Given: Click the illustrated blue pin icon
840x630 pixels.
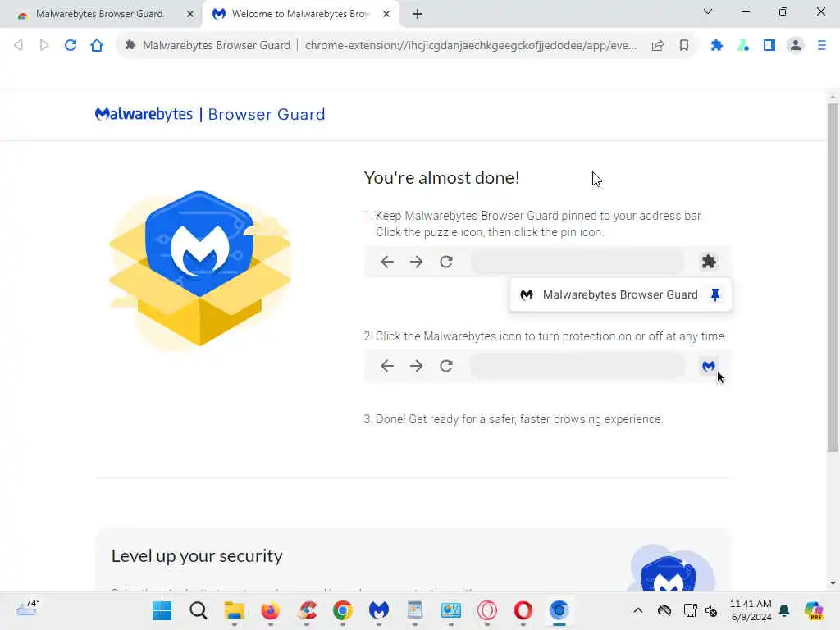Looking at the screenshot, I should 715,294.
